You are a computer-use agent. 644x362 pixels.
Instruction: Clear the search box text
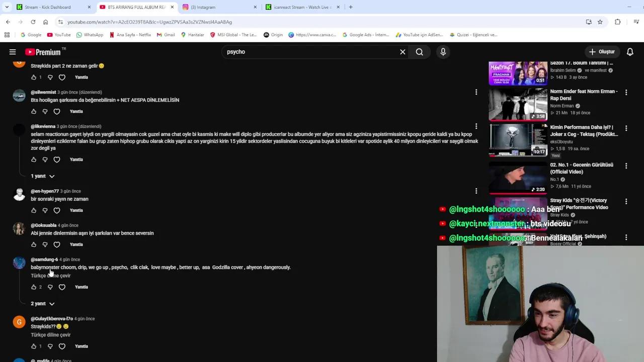pos(403,52)
